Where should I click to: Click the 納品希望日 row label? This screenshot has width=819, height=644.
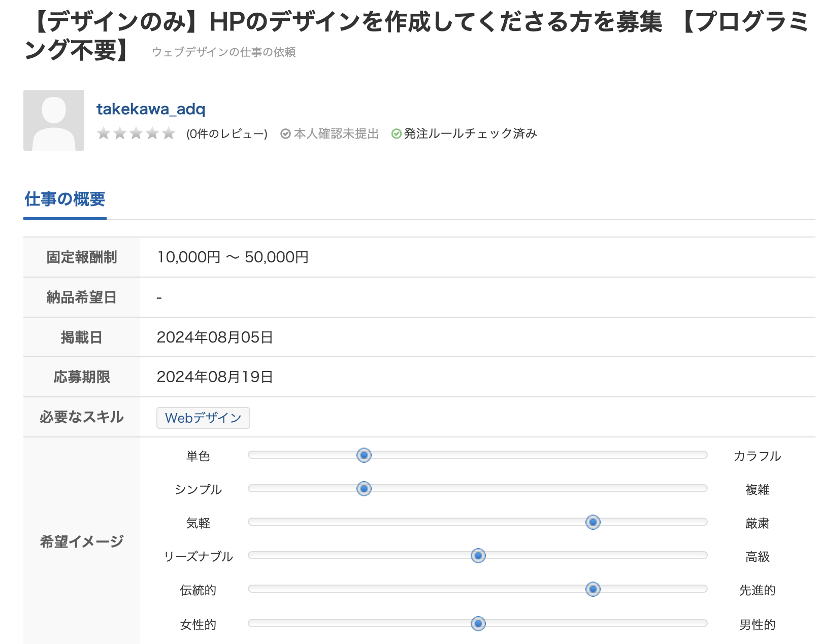coord(82,297)
